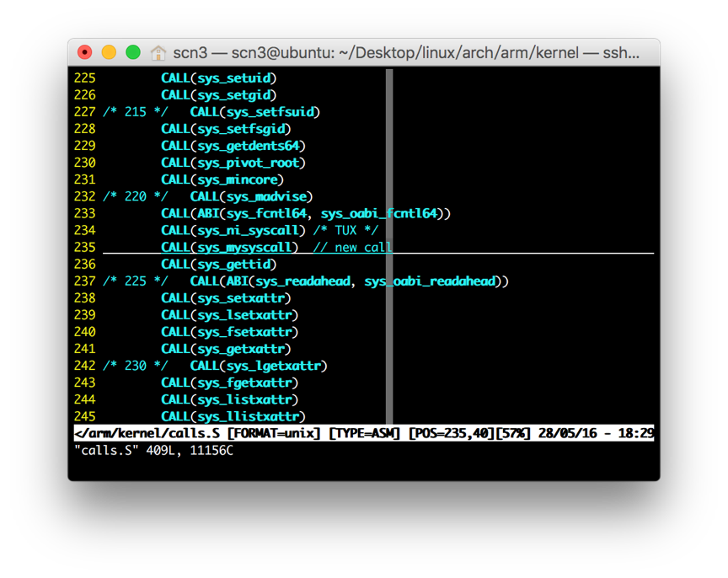Viewport: 728px width, 578px height.
Task: Click CALL(sys_gettid) on line 236
Action: [x=219, y=265]
